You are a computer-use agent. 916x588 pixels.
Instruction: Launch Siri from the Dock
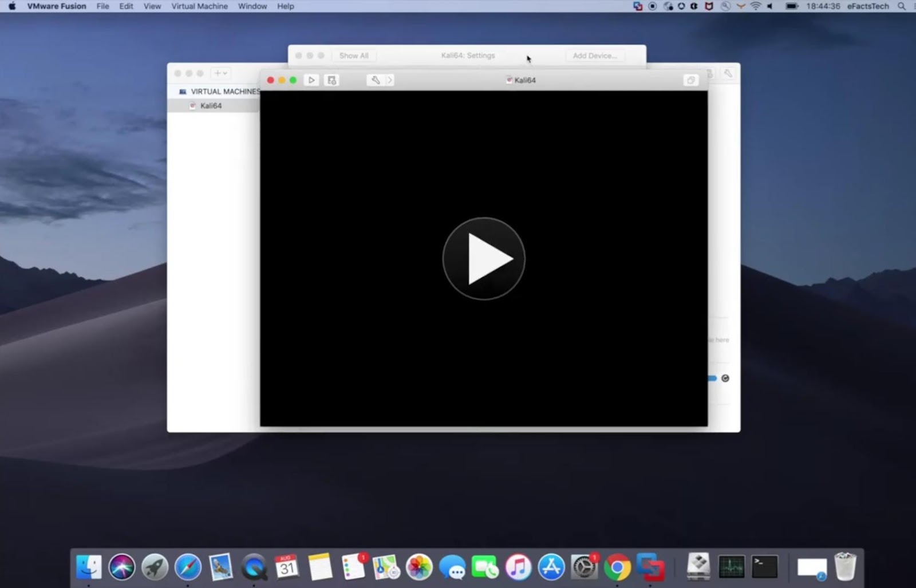pyautogui.click(x=122, y=567)
